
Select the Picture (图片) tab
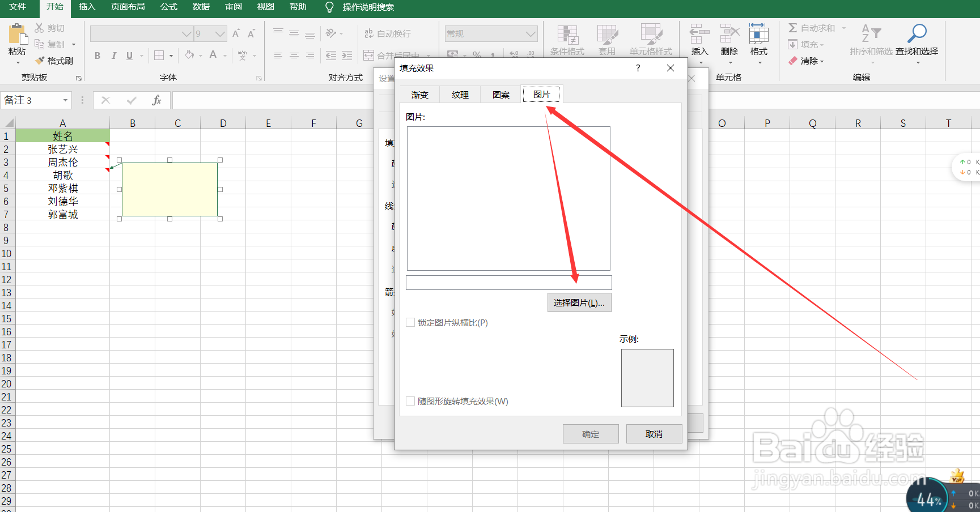click(542, 94)
